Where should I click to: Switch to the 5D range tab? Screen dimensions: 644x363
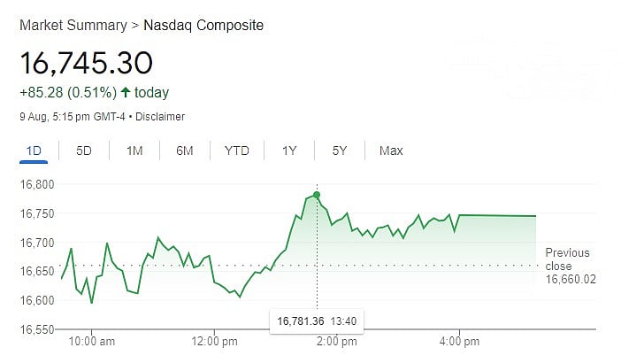click(84, 151)
